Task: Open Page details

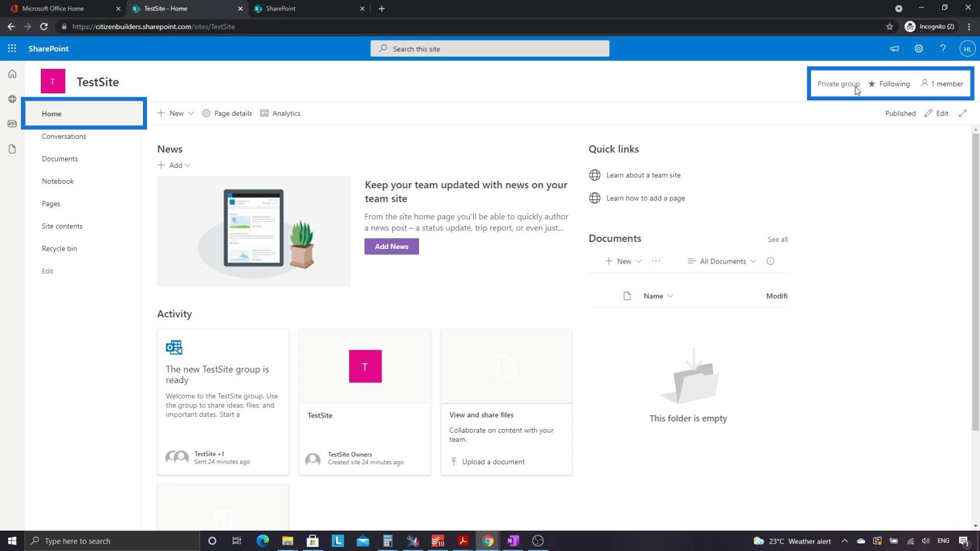Action: click(x=227, y=113)
